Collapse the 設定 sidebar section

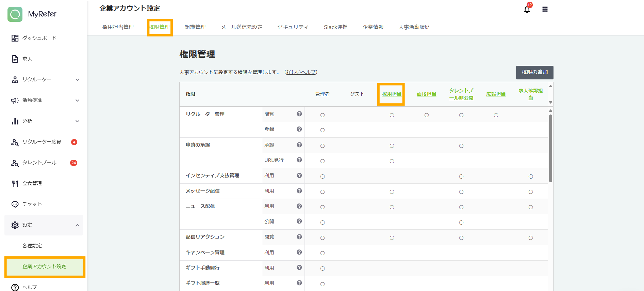point(77,225)
